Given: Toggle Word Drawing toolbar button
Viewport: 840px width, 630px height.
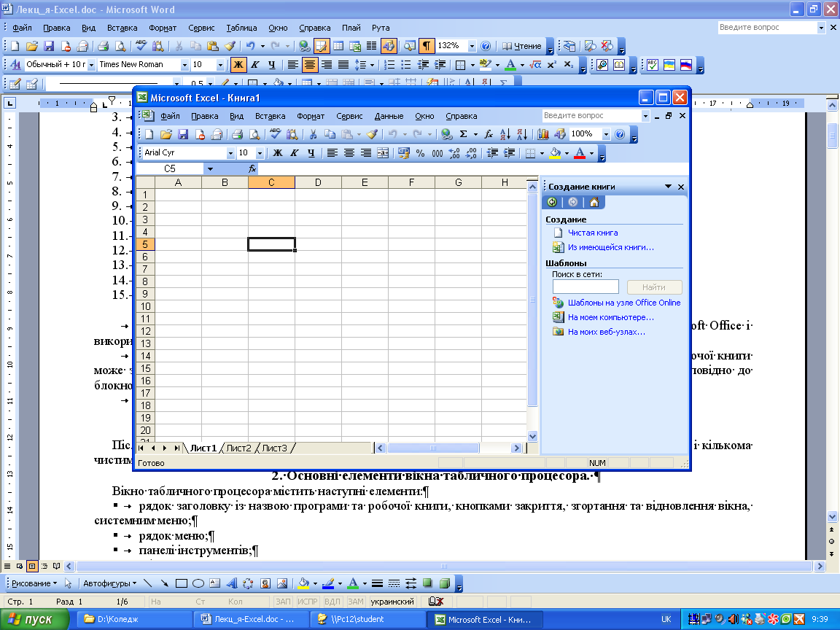Looking at the screenshot, I should (389, 46).
